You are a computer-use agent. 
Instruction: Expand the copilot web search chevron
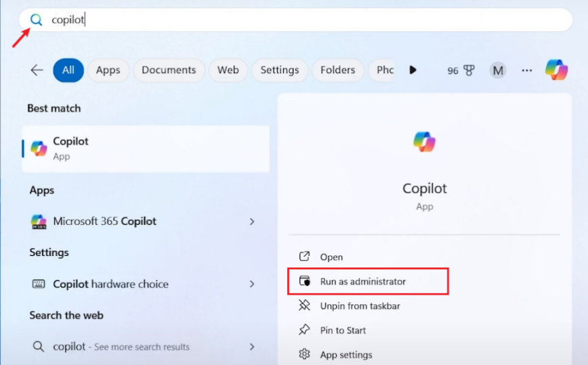point(252,347)
